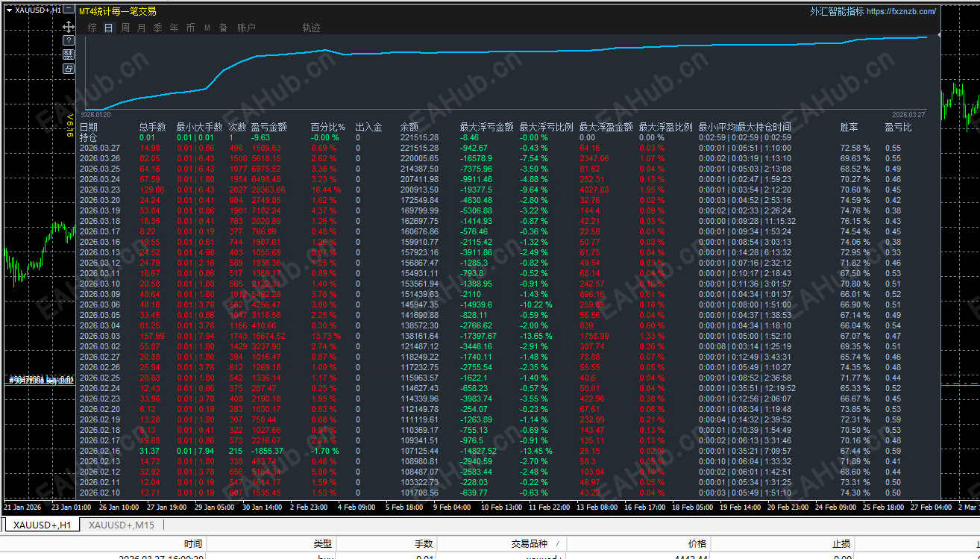Image resolution: width=980 pixels, height=559 pixels.
Task: Switch to the XAUUSD+,M15 chart tab
Action: click(x=121, y=525)
